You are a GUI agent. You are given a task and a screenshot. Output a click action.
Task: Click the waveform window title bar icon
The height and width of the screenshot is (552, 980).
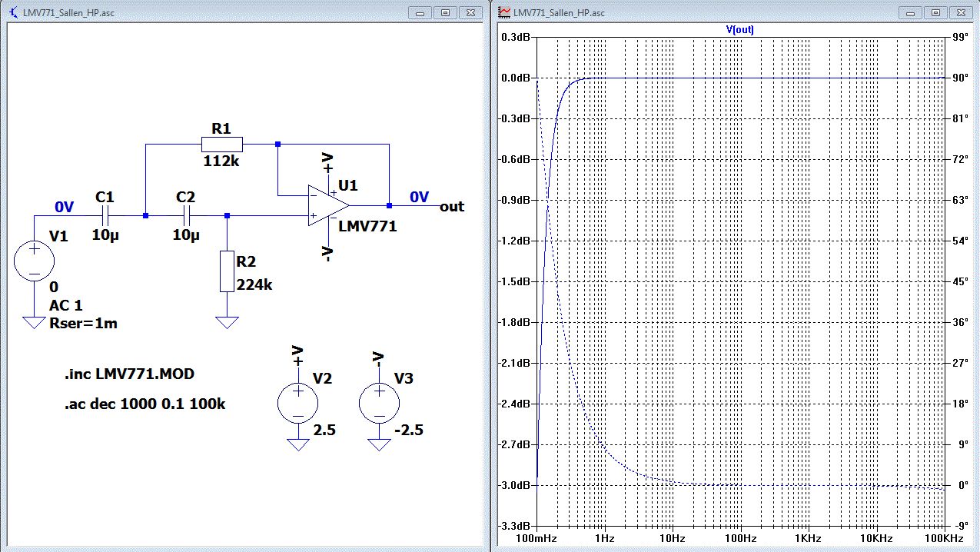tap(504, 12)
